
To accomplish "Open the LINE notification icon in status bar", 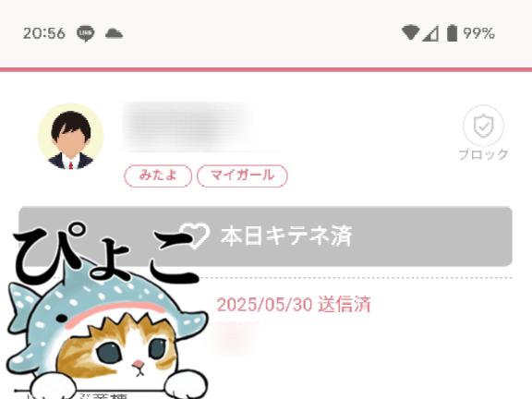I will coord(85,33).
